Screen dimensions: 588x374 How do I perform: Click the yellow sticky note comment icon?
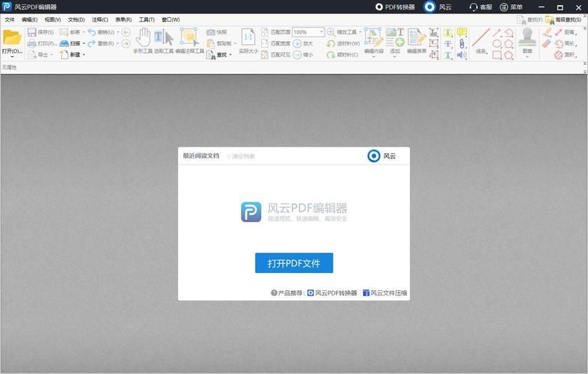[462, 32]
